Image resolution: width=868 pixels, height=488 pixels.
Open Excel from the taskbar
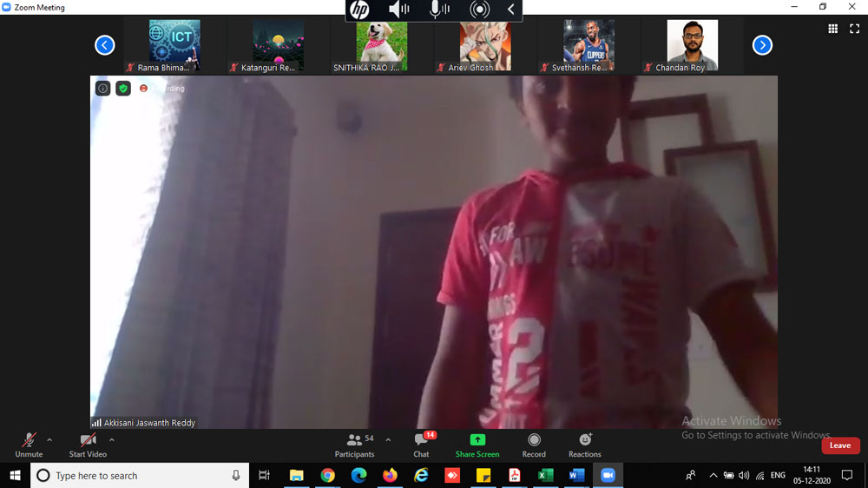pyautogui.click(x=545, y=475)
